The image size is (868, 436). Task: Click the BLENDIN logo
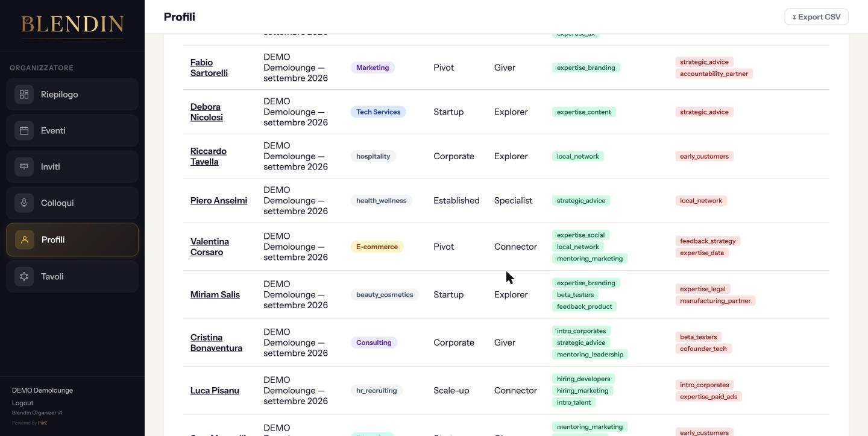pyautogui.click(x=72, y=24)
